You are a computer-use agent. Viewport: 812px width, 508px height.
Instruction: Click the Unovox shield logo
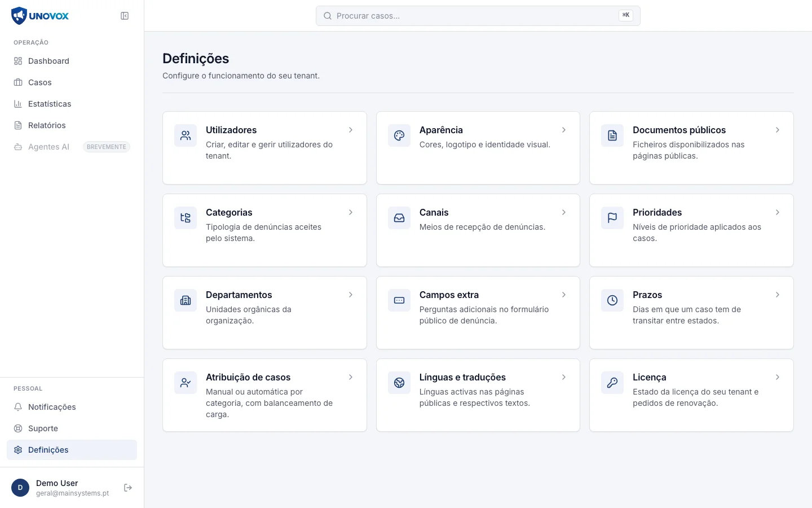click(x=19, y=16)
